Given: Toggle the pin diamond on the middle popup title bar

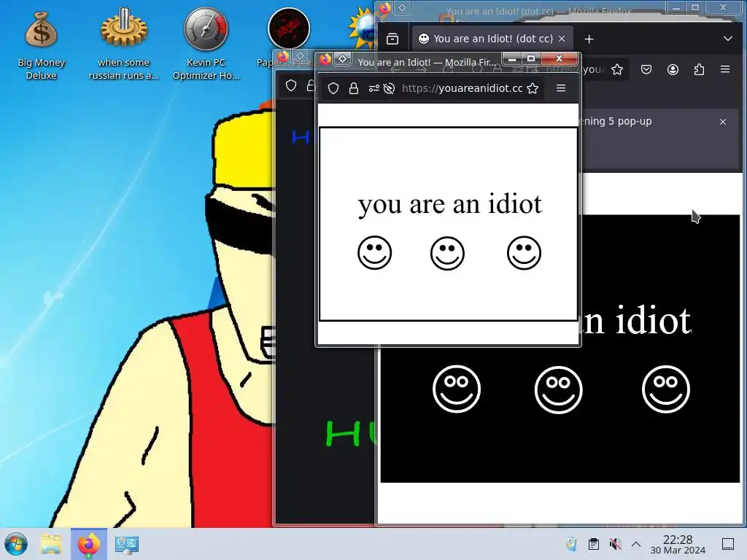Looking at the screenshot, I should [x=300, y=56].
